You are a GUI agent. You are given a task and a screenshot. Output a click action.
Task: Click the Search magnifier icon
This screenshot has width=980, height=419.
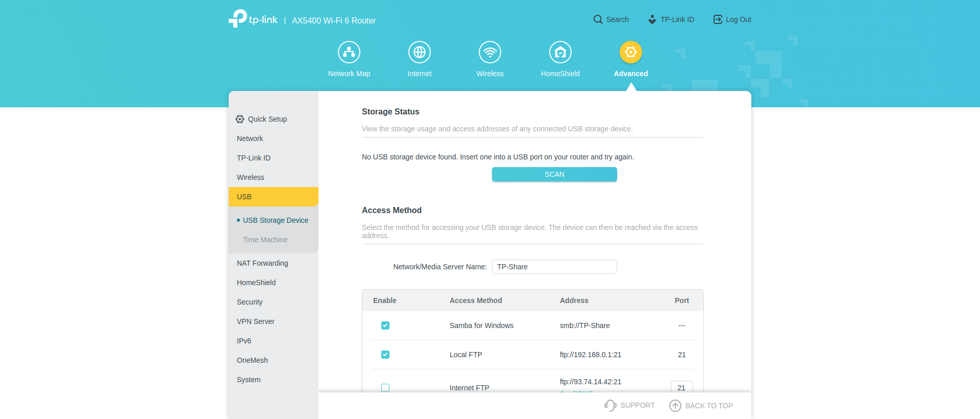(x=598, y=19)
